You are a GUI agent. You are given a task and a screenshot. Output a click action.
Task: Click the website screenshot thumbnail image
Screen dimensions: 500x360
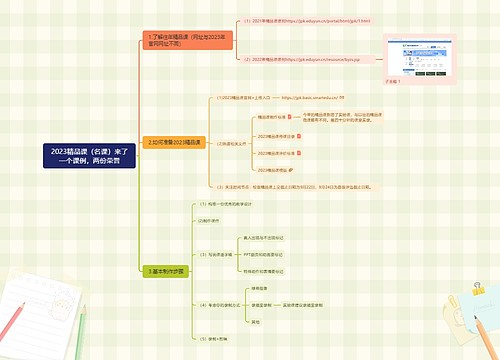tap(420, 57)
